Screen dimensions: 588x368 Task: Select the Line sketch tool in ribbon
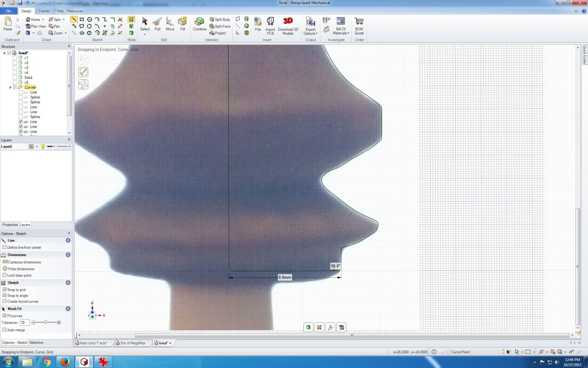point(74,19)
